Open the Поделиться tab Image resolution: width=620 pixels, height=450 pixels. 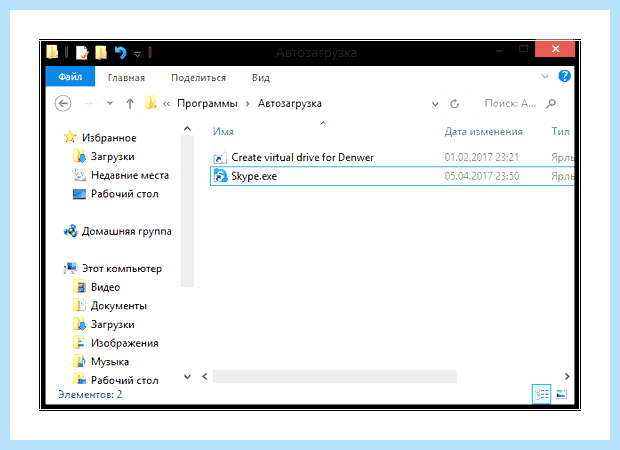[198, 78]
